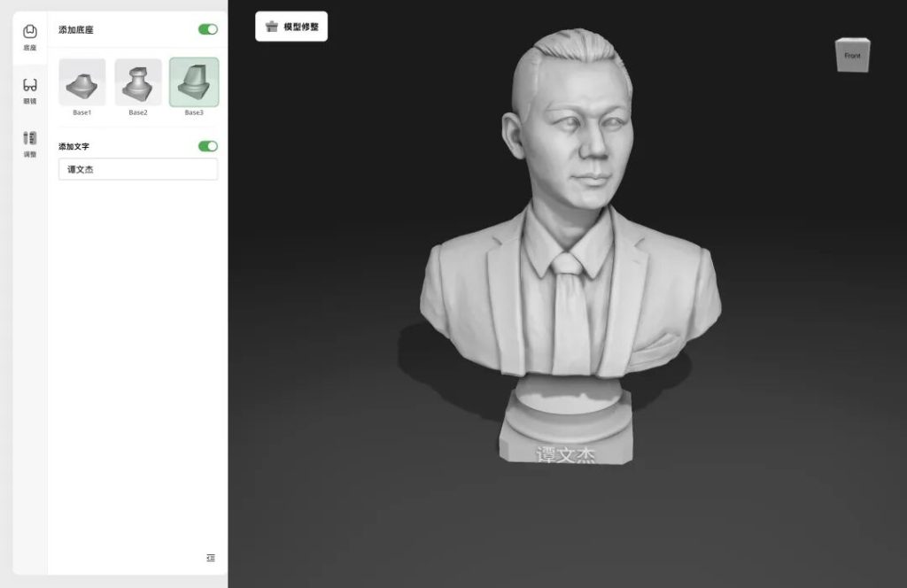
Task: Click the toolbox icon beside 模型修整
Action: [x=271, y=27]
